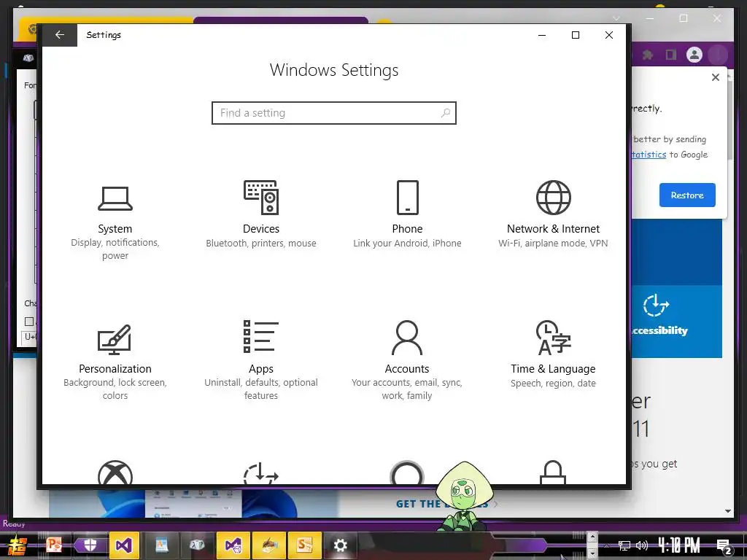
Task: Open the yellow pen and notepad taskbar icon
Action: tap(269, 545)
